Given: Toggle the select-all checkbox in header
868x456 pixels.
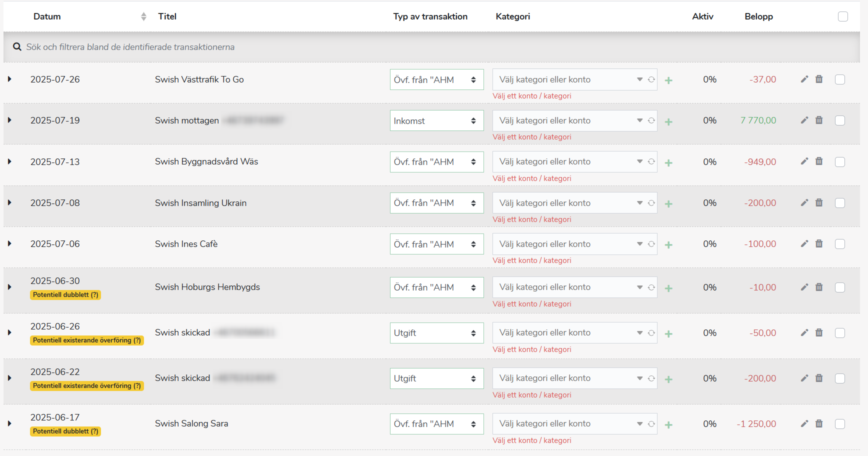Looking at the screenshot, I should pos(842,16).
